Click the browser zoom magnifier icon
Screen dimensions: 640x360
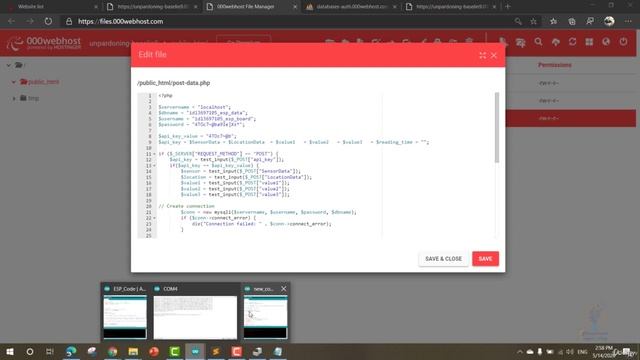click(518, 21)
